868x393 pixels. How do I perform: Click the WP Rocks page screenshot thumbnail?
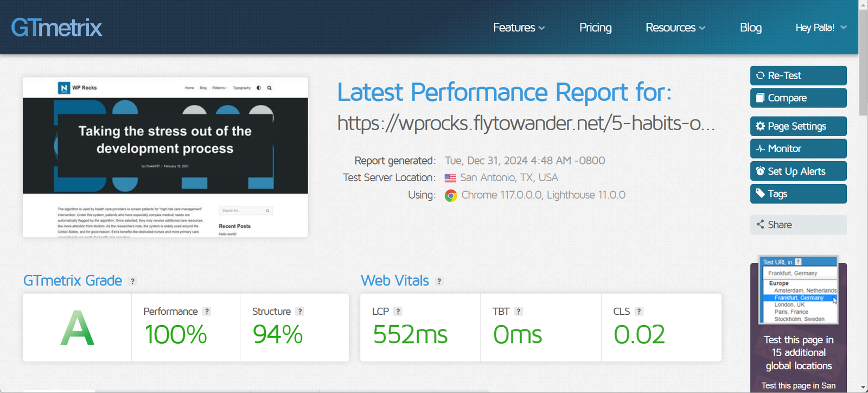(165, 157)
